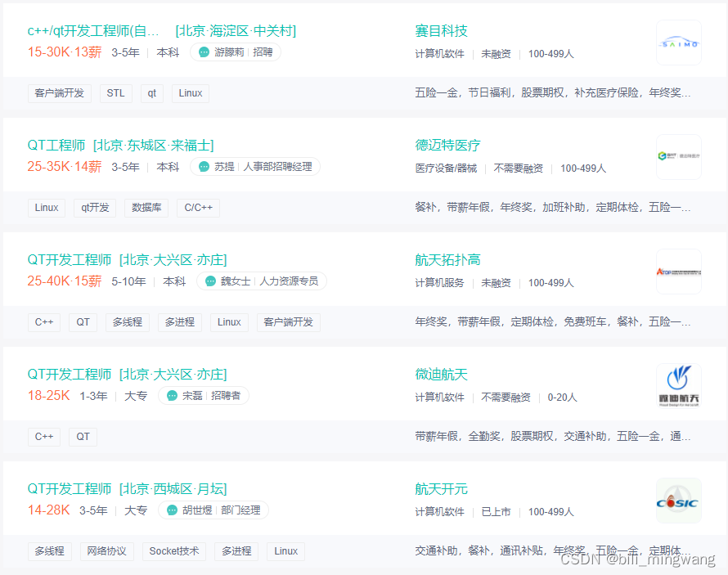
Task: Chat with 苏提 人事部招聘经理 via chat icon
Action: pyautogui.click(x=204, y=167)
